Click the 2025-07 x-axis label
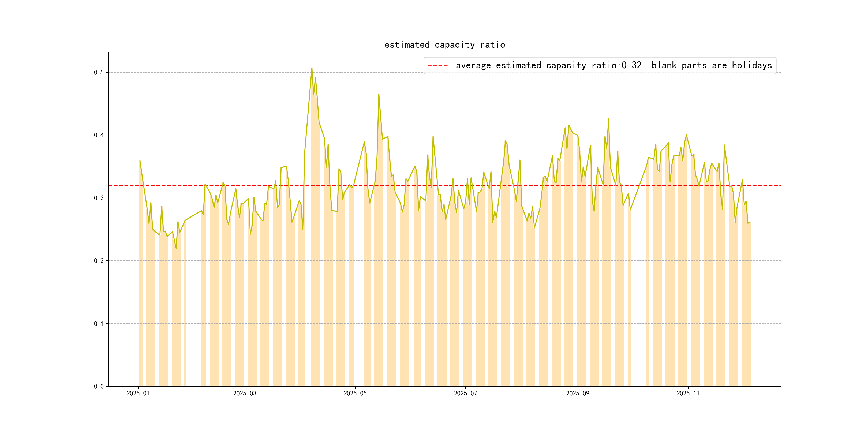The height and width of the screenshot is (434, 868). point(465,393)
